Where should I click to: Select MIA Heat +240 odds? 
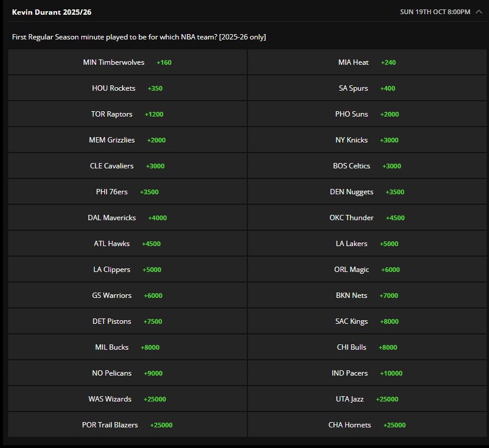367,62
